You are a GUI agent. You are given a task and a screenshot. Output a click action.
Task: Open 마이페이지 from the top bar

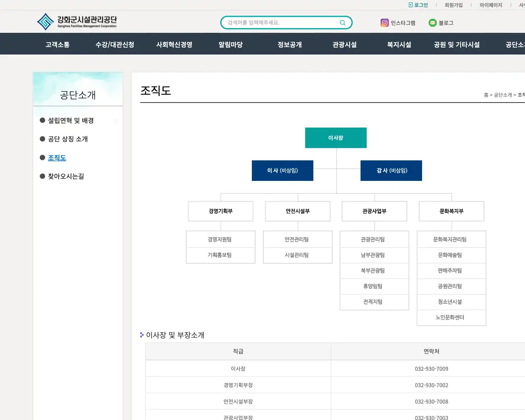coord(491,5)
